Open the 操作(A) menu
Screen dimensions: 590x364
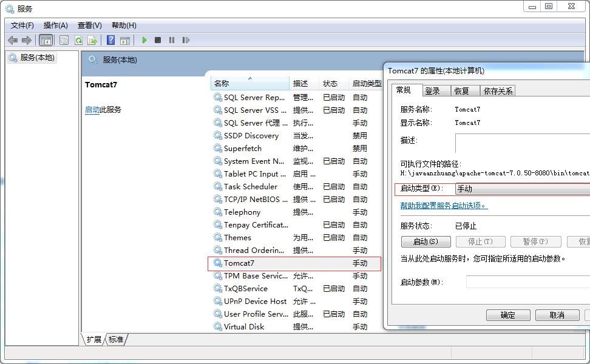(x=56, y=25)
